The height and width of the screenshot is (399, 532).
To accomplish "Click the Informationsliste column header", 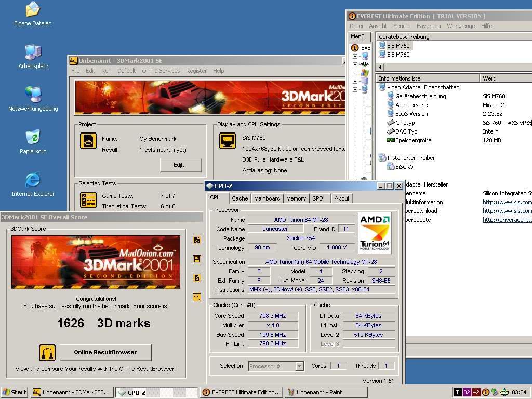I will point(428,78).
